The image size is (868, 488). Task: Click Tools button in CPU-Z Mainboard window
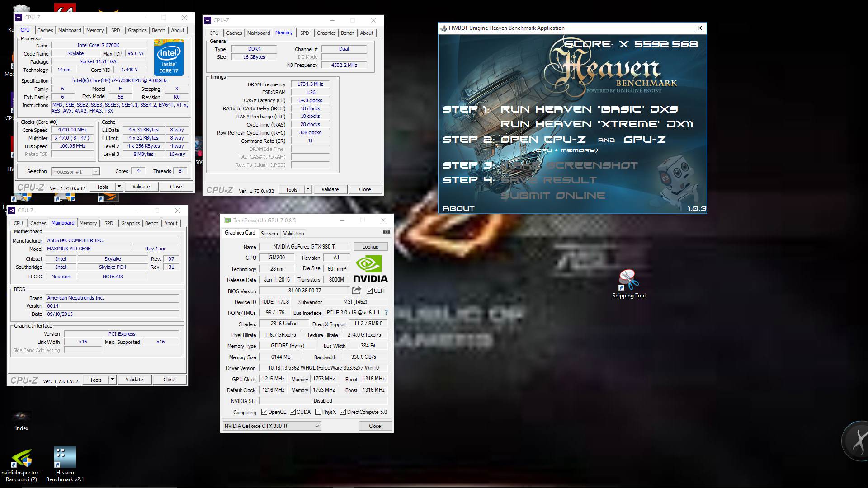96,380
